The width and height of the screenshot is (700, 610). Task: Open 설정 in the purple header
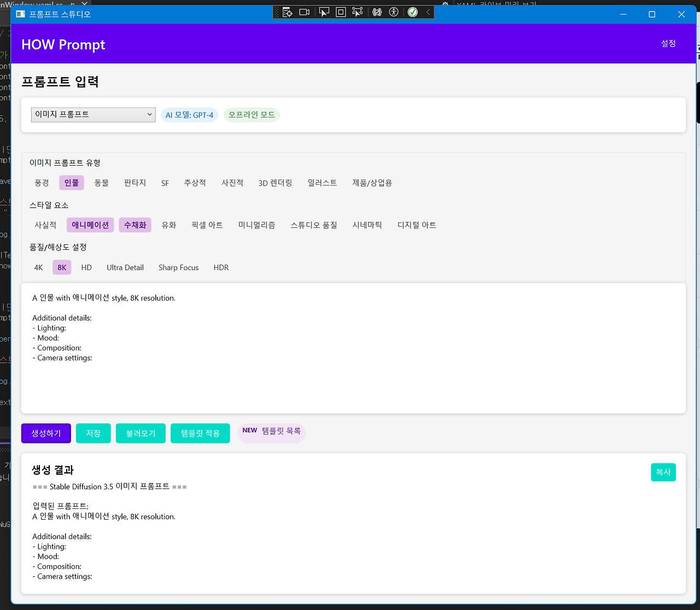click(668, 43)
